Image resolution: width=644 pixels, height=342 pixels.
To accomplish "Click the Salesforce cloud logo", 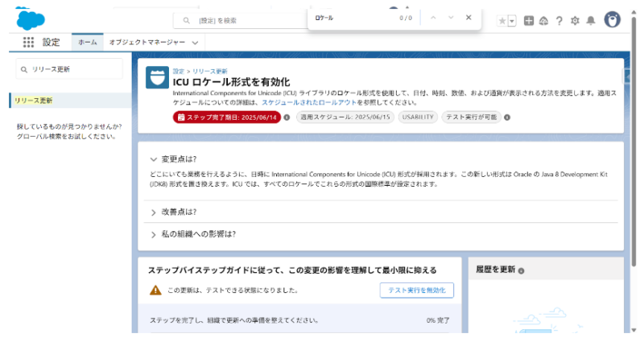I will click(x=31, y=19).
